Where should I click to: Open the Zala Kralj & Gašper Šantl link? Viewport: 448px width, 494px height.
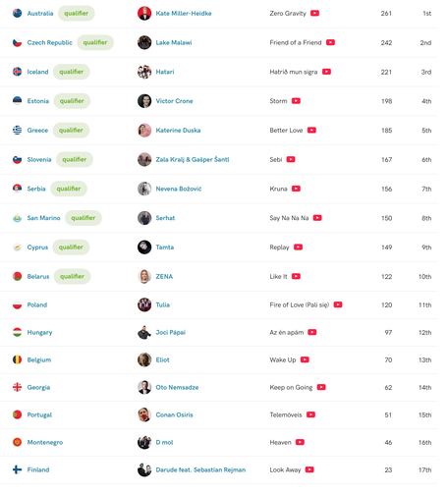(193, 159)
